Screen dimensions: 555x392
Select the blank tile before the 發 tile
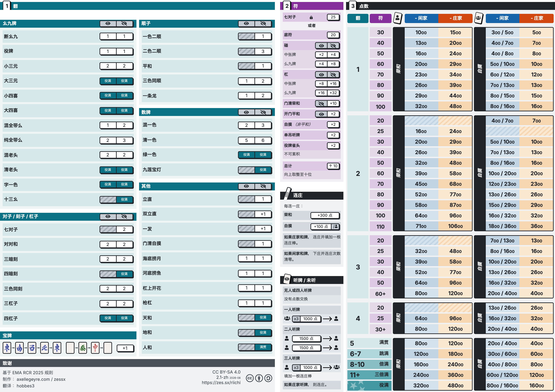pos(70,348)
